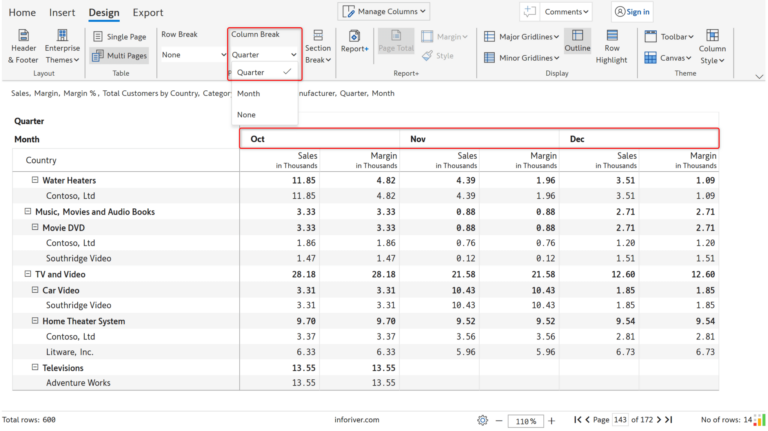Go to the first page
Image resolution: width=768 pixels, height=431 pixels.
pos(577,420)
